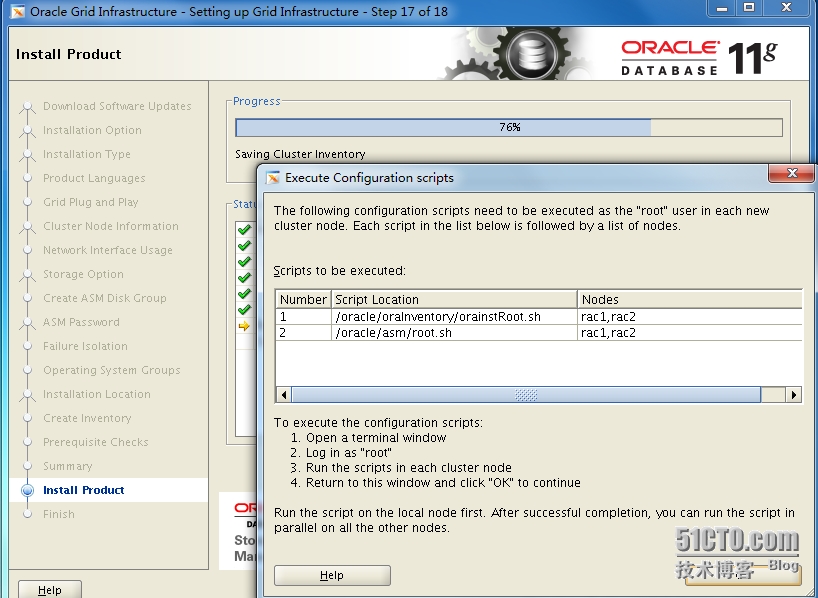Select the /oracle/asm/root.sh script cell
The image size is (818, 598).
[x=454, y=333]
